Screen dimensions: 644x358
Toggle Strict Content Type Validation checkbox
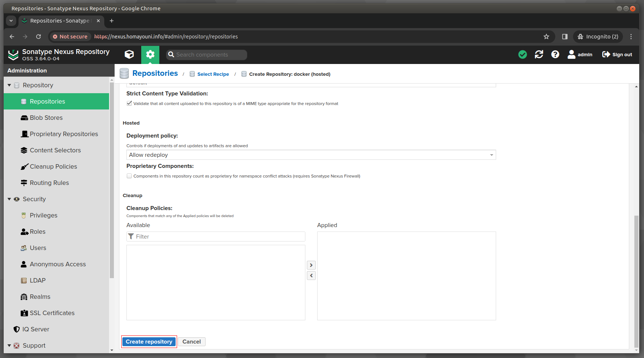tap(129, 104)
